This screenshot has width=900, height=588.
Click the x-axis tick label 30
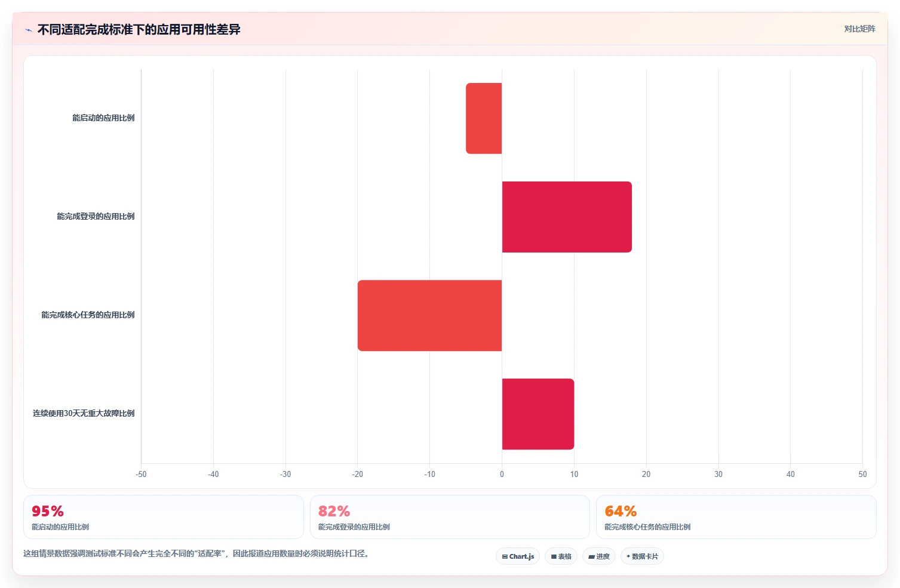point(718,475)
